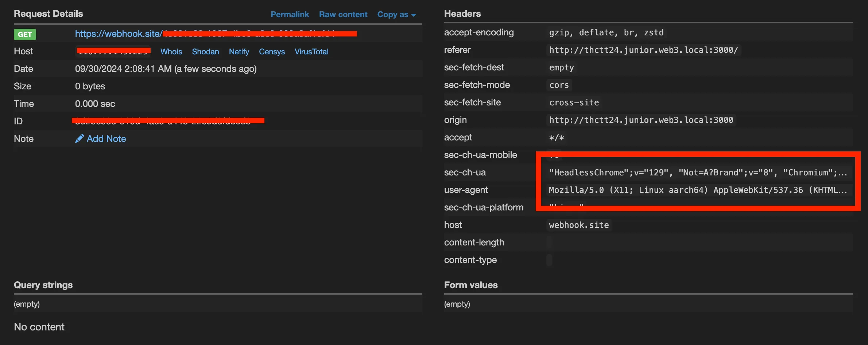This screenshot has height=345, width=868.
Task: Click the webhook.site request URL
Action: [x=118, y=34]
